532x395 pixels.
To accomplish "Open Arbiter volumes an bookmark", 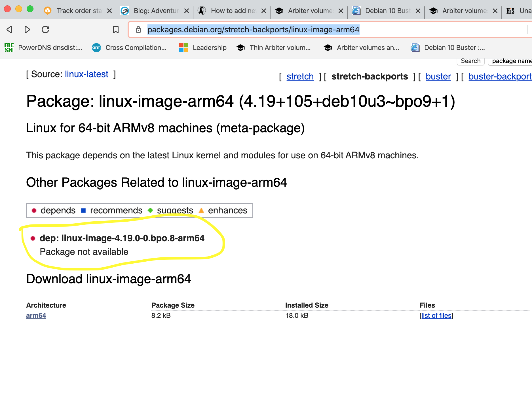I will (361, 48).
